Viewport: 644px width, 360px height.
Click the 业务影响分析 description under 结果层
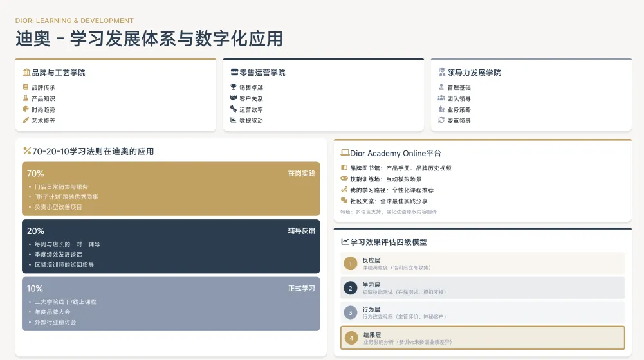click(x=407, y=342)
